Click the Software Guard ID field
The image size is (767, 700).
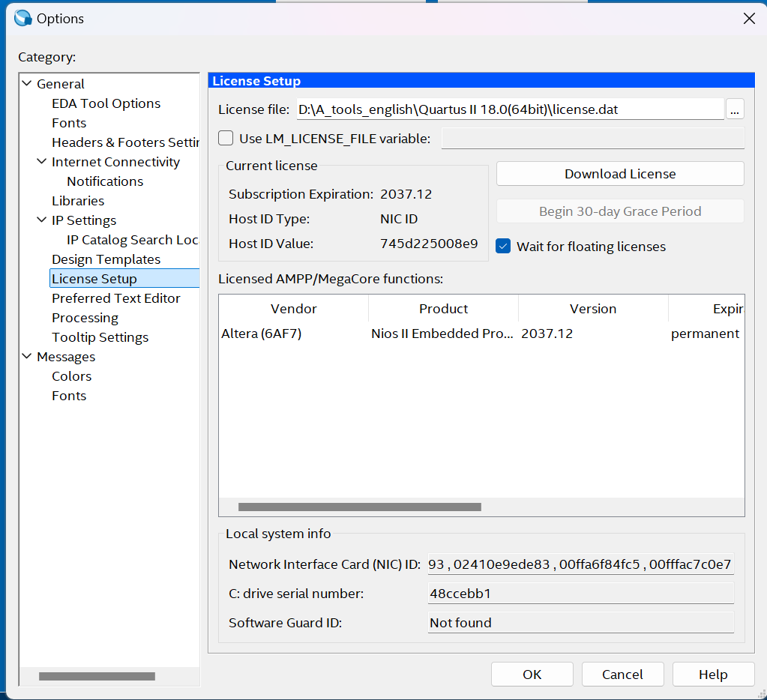[x=580, y=623]
